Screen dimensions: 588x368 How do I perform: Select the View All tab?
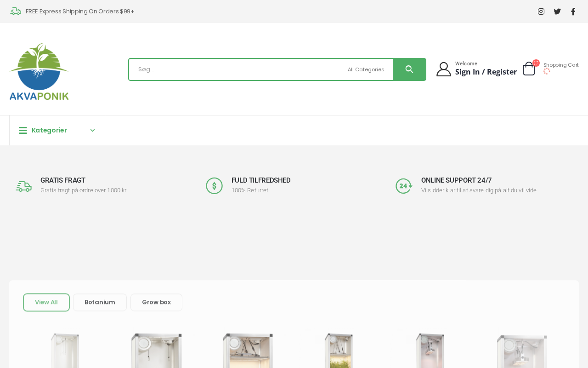pos(46,302)
